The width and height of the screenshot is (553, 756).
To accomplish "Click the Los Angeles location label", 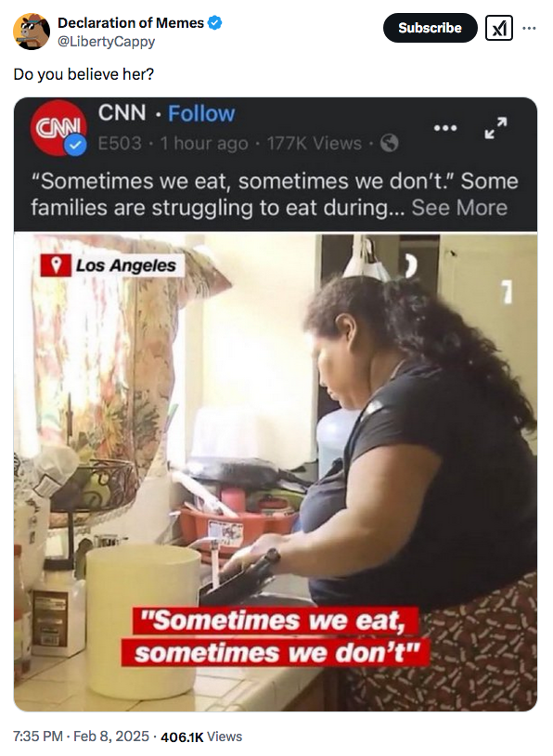I will [126, 265].
